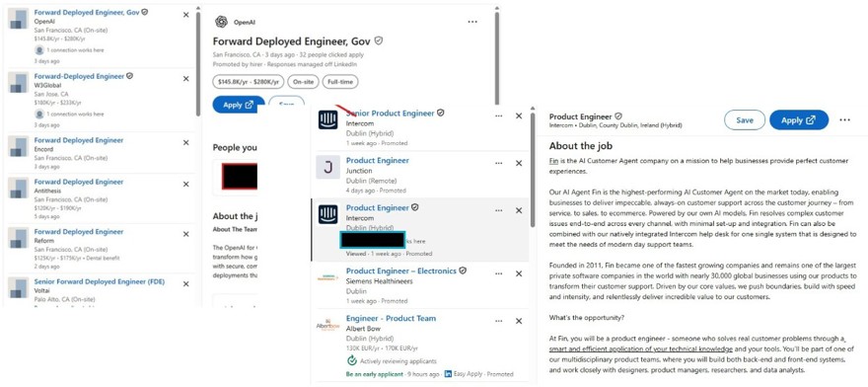Dismiss the Senior Product Engineer Intercom listing

(x=519, y=116)
